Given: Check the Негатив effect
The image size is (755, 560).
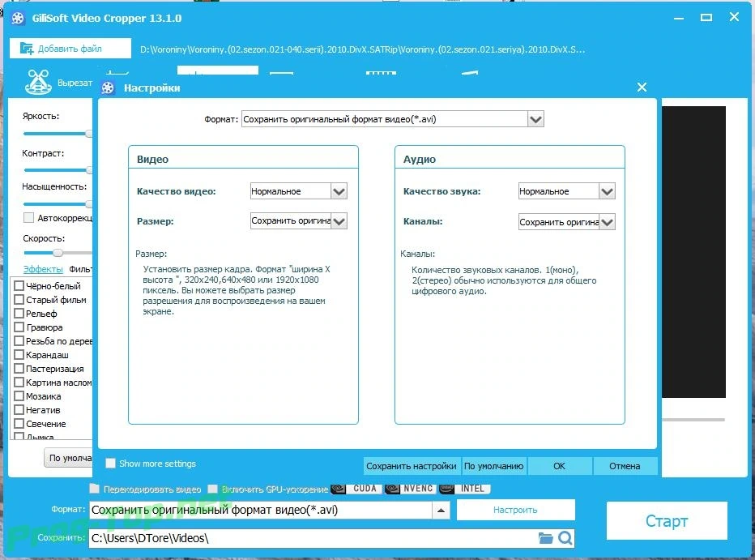Looking at the screenshot, I should [x=19, y=410].
